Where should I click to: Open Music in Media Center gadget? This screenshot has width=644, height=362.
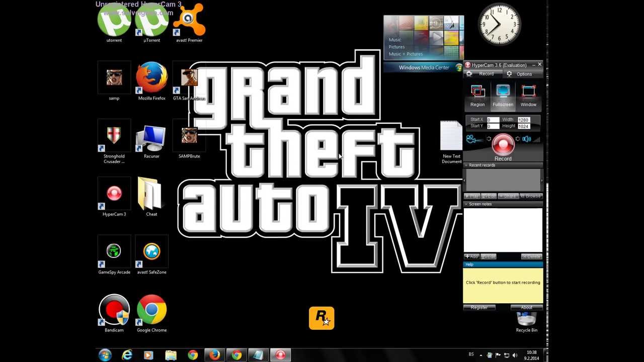coord(395,40)
